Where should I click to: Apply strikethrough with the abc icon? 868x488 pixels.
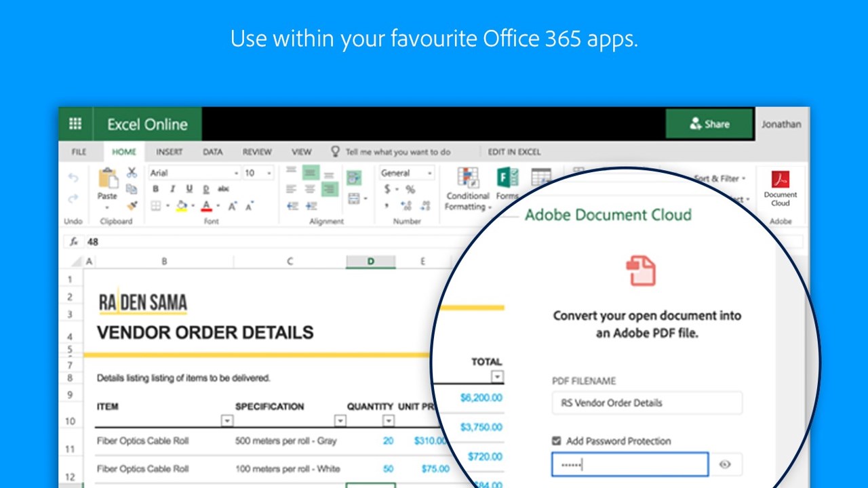223,189
